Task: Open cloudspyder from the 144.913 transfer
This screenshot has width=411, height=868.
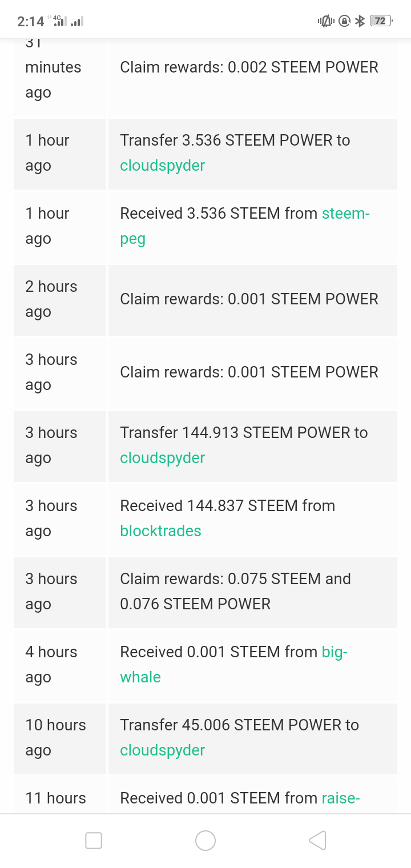Action: tap(162, 458)
